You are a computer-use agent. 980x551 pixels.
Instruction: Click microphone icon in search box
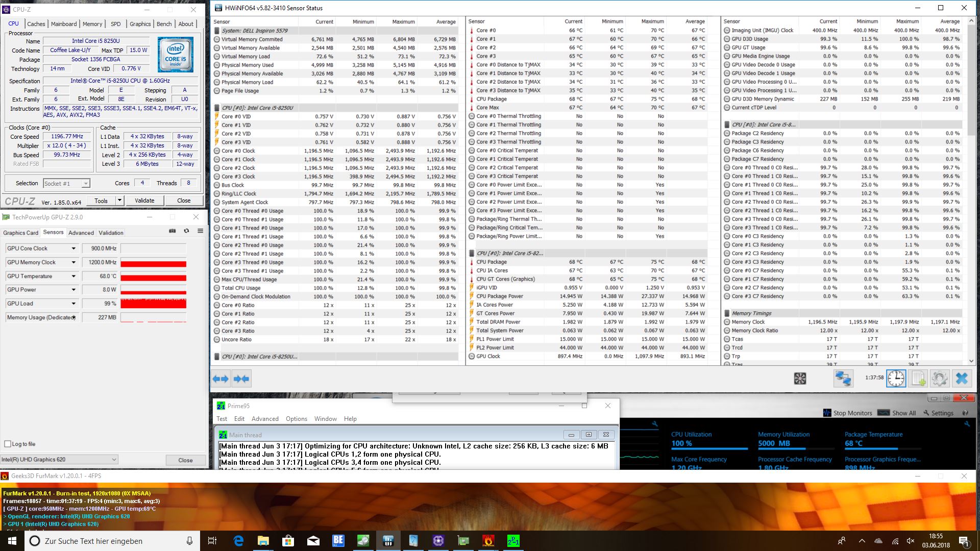tap(189, 541)
